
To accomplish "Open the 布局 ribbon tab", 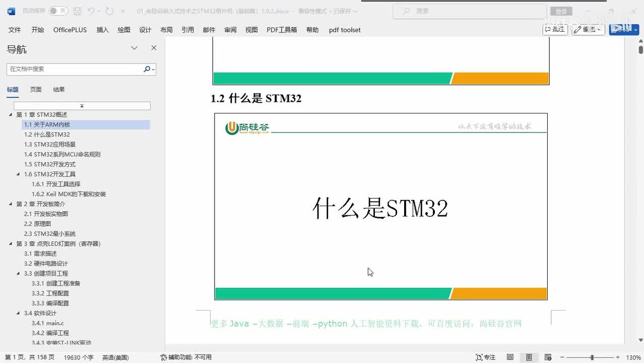I will (166, 30).
